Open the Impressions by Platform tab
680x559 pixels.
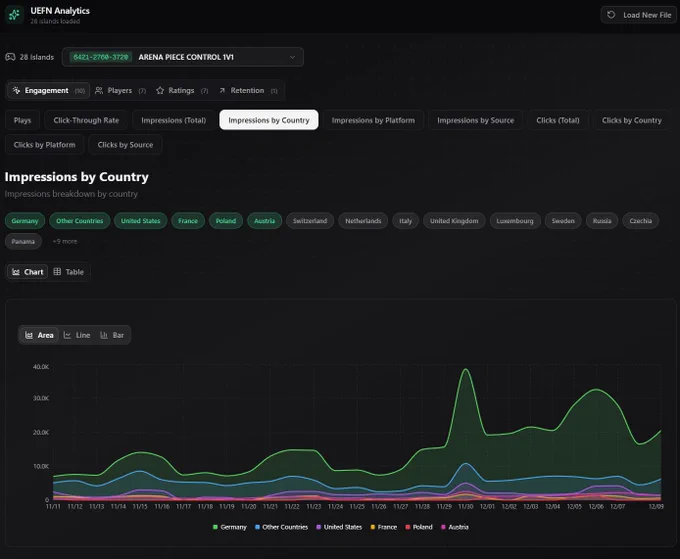[373, 120]
